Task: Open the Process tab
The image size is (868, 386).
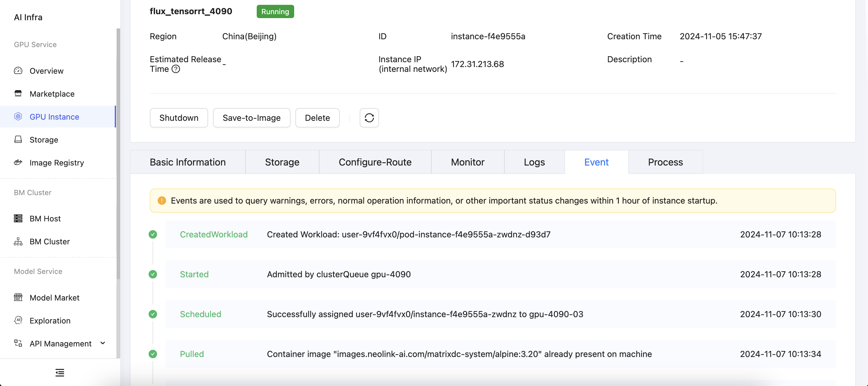Action: pyautogui.click(x=665, y=162)
